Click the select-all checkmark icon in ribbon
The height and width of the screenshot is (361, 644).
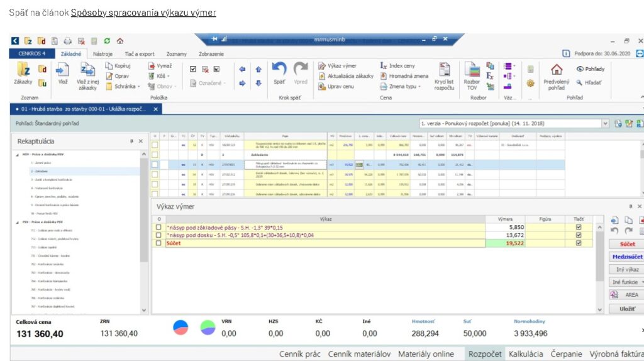(x=193, y=69)
